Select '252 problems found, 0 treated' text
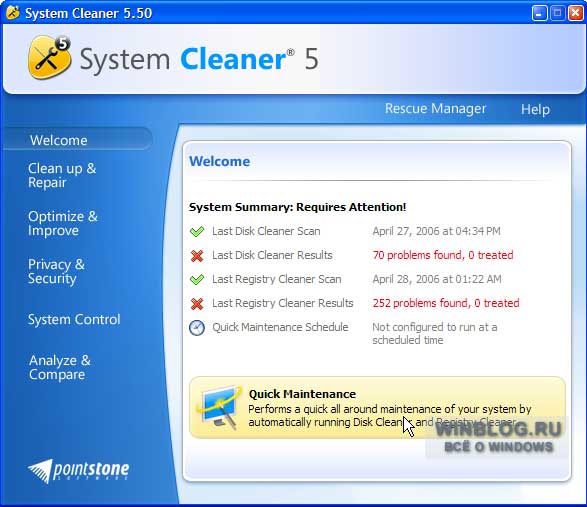587x507 pixels. (446, 303)
